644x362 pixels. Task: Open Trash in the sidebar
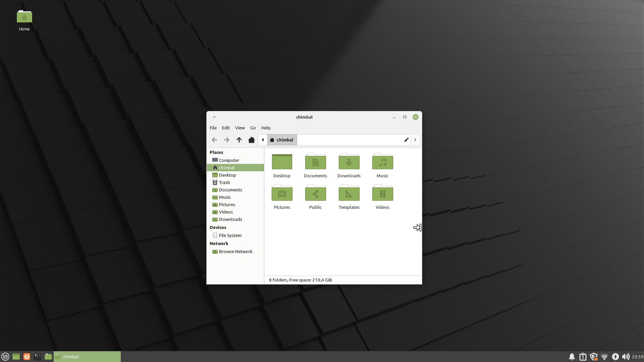[224, 182]
